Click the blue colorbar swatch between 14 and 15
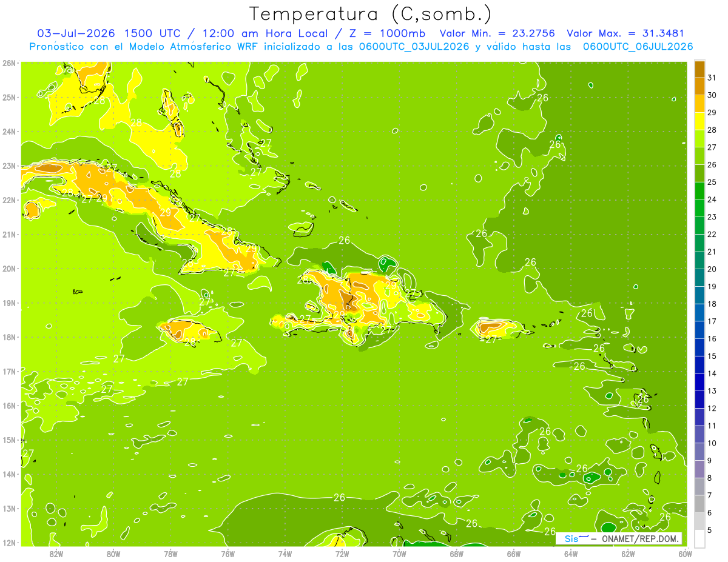This screenshot has height=562, width=728. [x=700, y=365]
